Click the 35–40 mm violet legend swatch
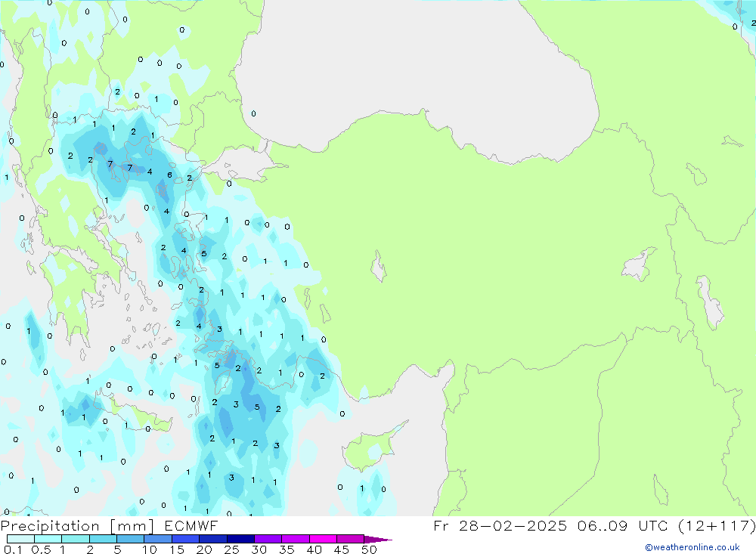The image size is (756, 554). click(x=295, y=539)
